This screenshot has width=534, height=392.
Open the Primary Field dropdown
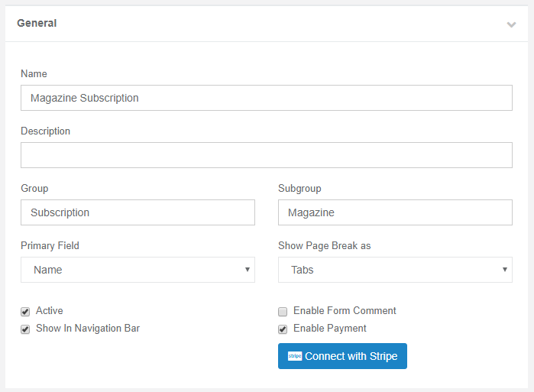[x=138, y=270]
